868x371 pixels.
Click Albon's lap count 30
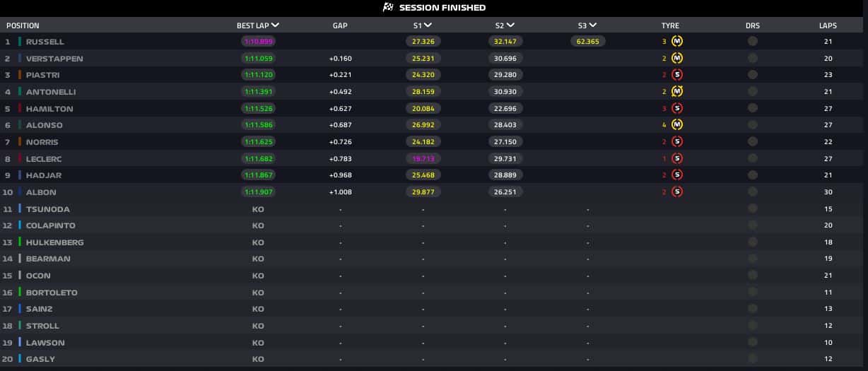point(828,192)
